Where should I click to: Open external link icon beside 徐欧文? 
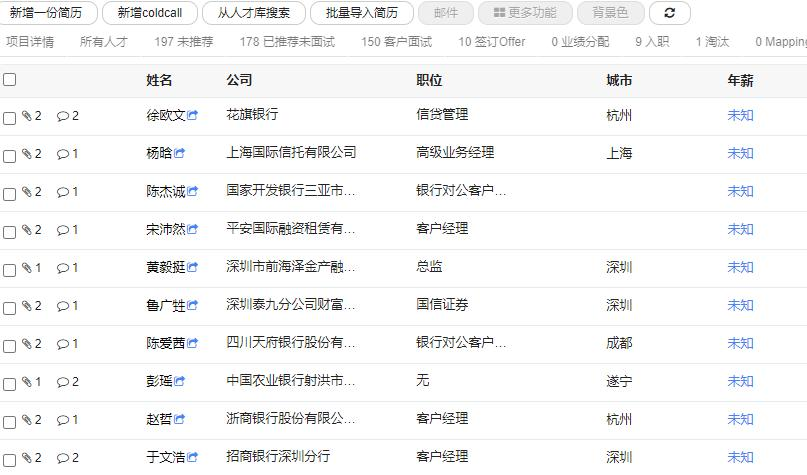[193, 116]
